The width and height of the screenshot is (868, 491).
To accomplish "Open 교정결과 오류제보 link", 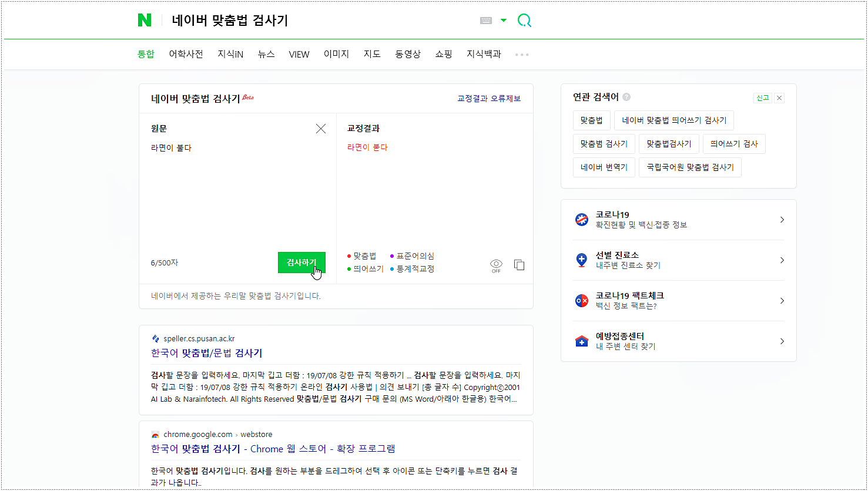I will [x=489, y=99].
